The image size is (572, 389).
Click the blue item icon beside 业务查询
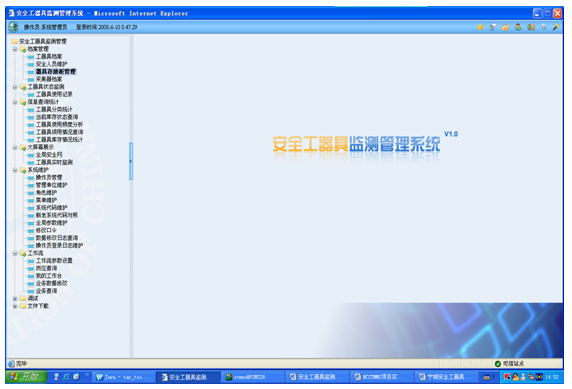pos(31,291)
